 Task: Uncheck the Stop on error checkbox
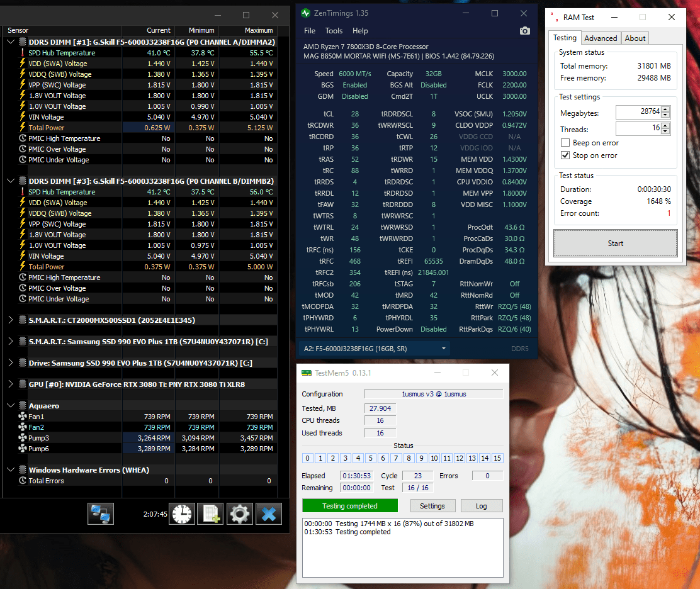pos(565,155)
